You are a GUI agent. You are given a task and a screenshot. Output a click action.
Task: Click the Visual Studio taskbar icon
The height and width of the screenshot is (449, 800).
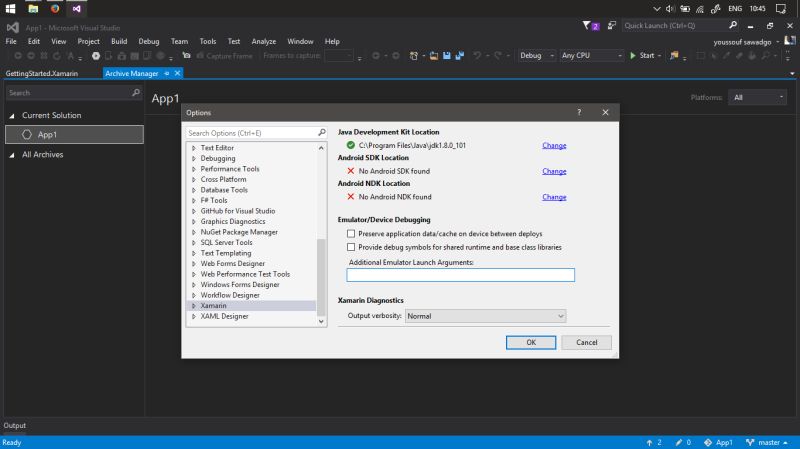[x=77, y=9]
